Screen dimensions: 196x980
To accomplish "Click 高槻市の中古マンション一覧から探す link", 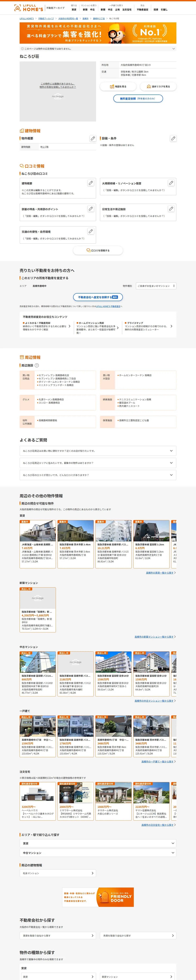I will (x=154, y=701).
